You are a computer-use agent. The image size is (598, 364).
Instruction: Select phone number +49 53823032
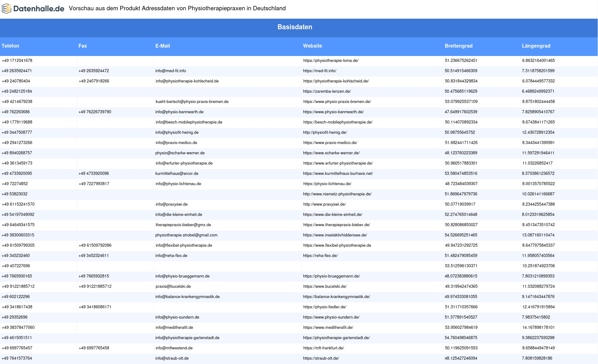point(15,194)
